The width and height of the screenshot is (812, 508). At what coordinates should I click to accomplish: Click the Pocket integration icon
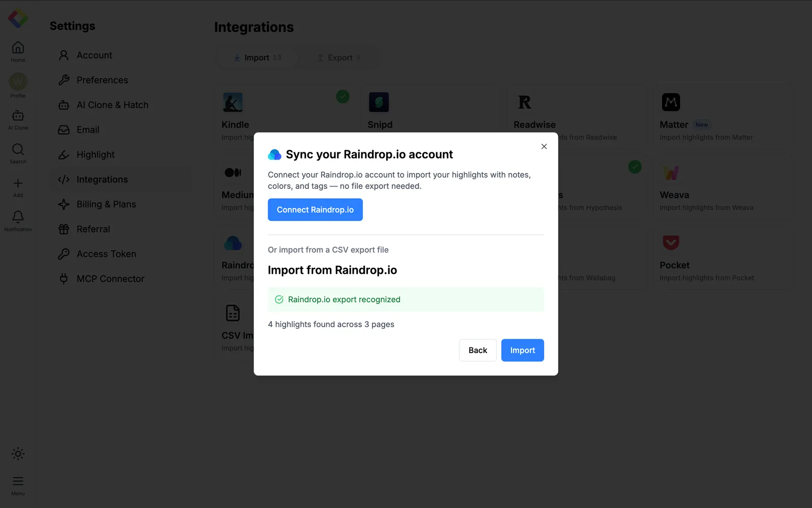[x=671, y=243]
